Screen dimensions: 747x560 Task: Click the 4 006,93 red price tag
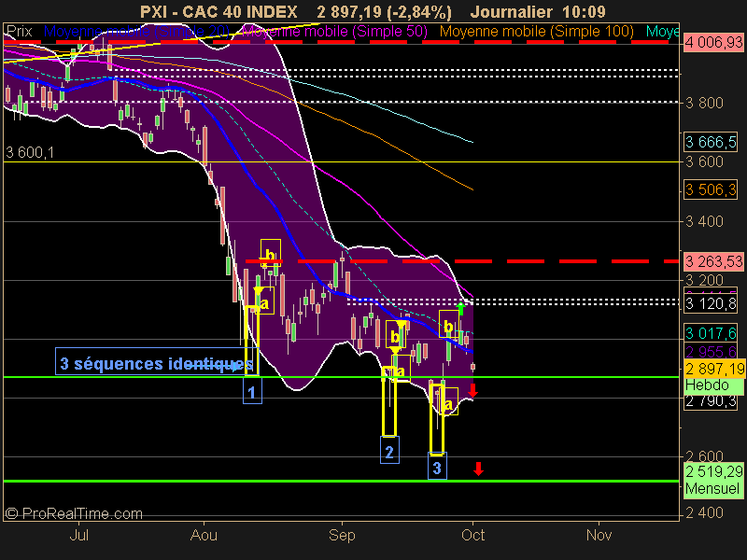coord(713,43)
